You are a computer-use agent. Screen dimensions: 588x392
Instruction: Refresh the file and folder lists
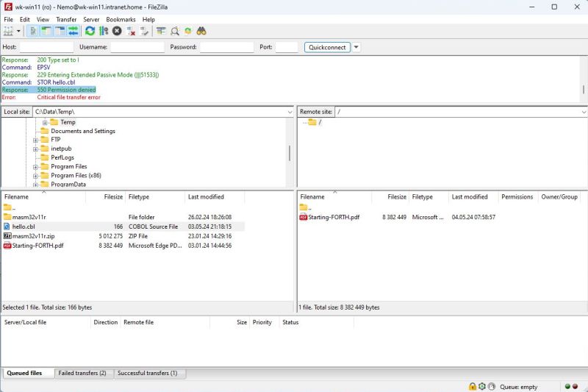(x=90, y=31)
